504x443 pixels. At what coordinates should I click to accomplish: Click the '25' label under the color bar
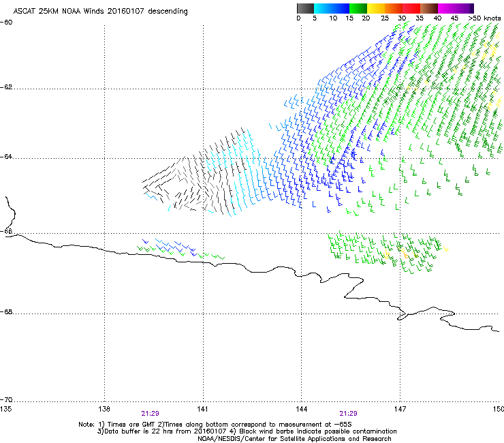point(385,18)
